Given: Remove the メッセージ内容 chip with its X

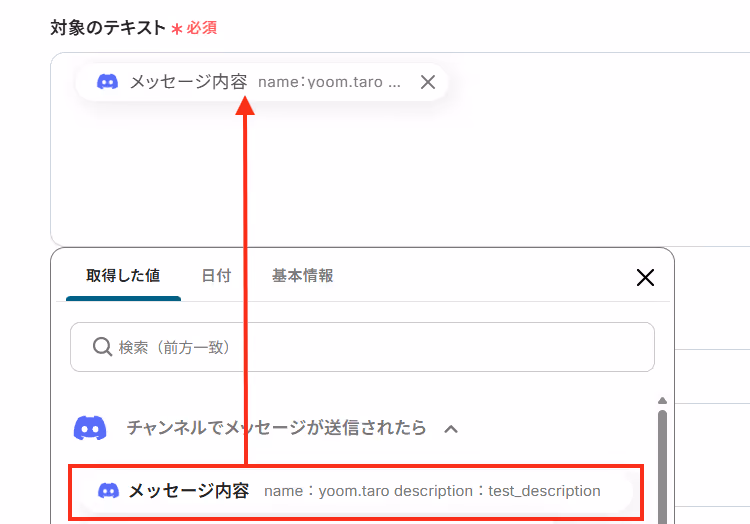Looking at the screenshot, I should [x=428, y=82].
